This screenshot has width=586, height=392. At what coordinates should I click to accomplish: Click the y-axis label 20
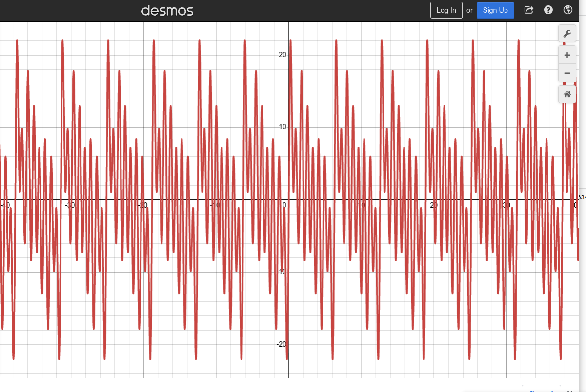click(x=282, y=55)
